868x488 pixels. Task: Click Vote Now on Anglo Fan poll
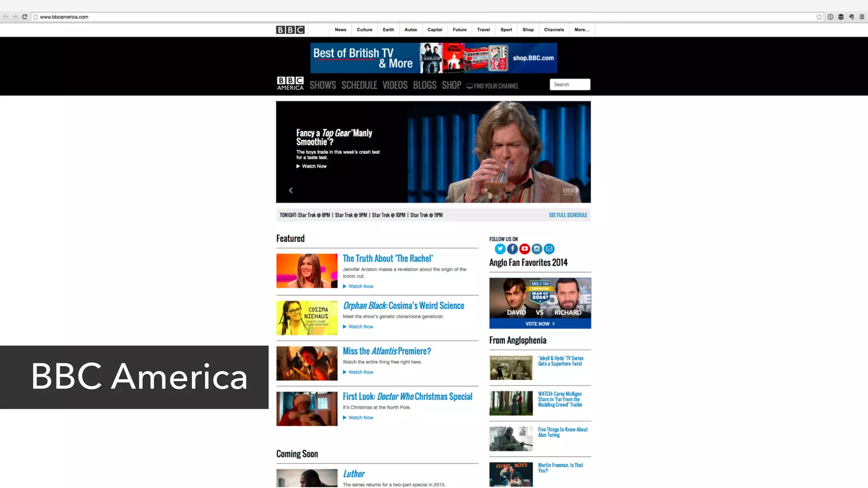540,324
